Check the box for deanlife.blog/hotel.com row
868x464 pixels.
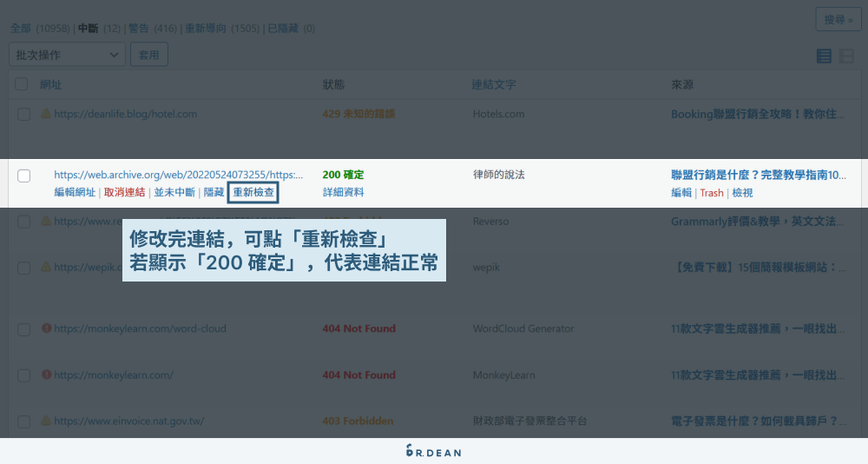pyautogui.click(x=23, y=114)
